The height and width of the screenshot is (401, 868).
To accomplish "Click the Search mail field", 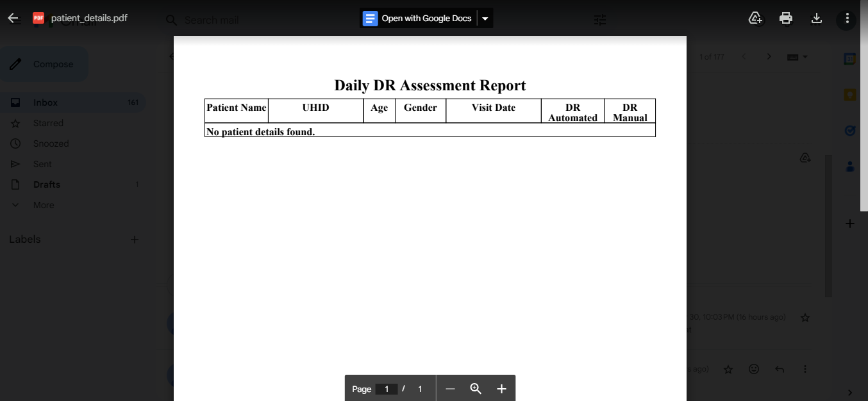I will click(212, 20).
